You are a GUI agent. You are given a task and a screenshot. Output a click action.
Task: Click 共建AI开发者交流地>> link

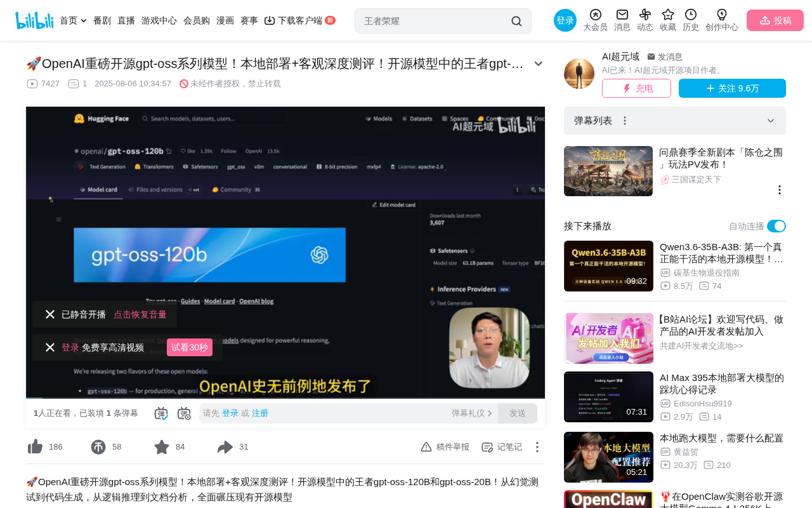[x=701, y=346]
